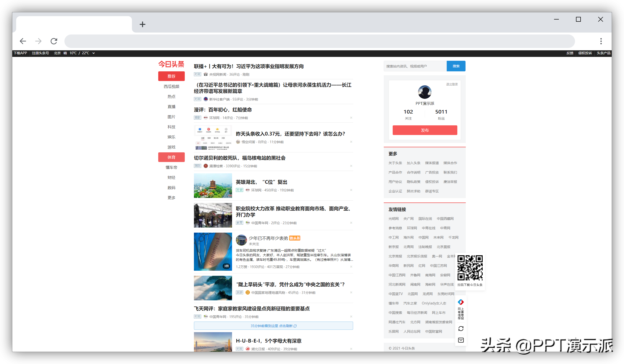Viewport: 624px width, 364px height.
Task: Open the 英雄湖北 yellow crane tower thumbnail
Action: click(213, 186)
